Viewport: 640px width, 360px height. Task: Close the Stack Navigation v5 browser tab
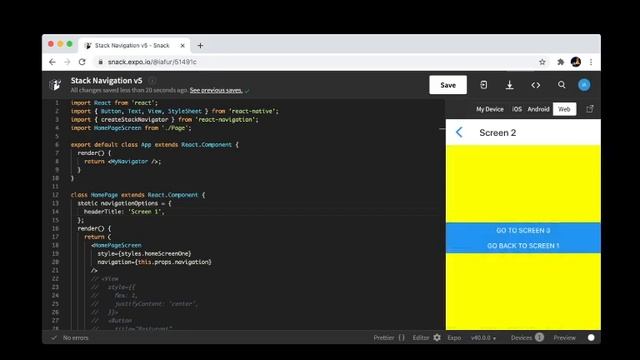182,46
